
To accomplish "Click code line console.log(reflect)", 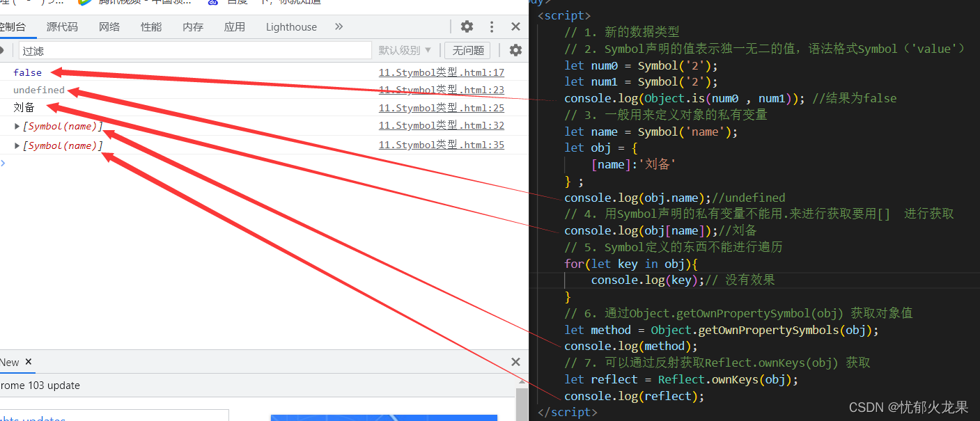I will (635, 396).
